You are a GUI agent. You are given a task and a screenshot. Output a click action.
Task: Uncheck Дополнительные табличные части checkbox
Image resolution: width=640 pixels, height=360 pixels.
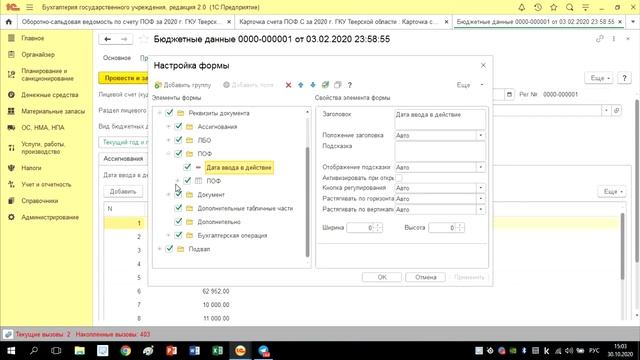point(178,208)
